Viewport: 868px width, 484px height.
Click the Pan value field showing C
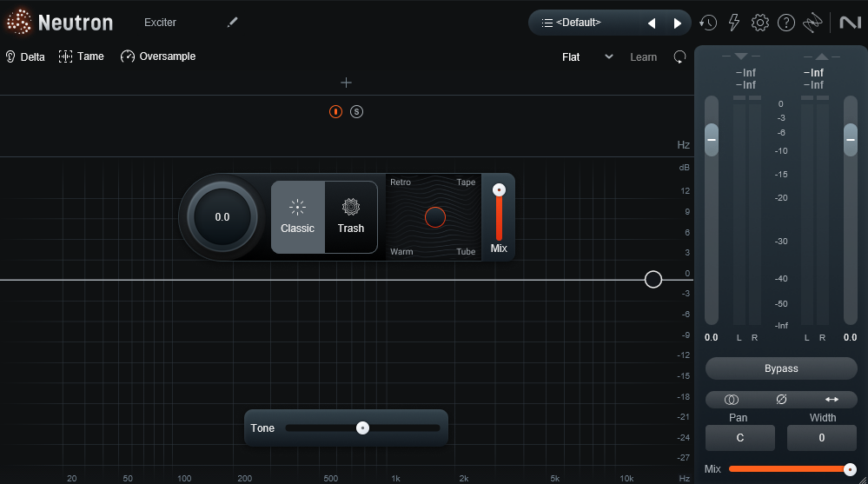tap(740, 438)
